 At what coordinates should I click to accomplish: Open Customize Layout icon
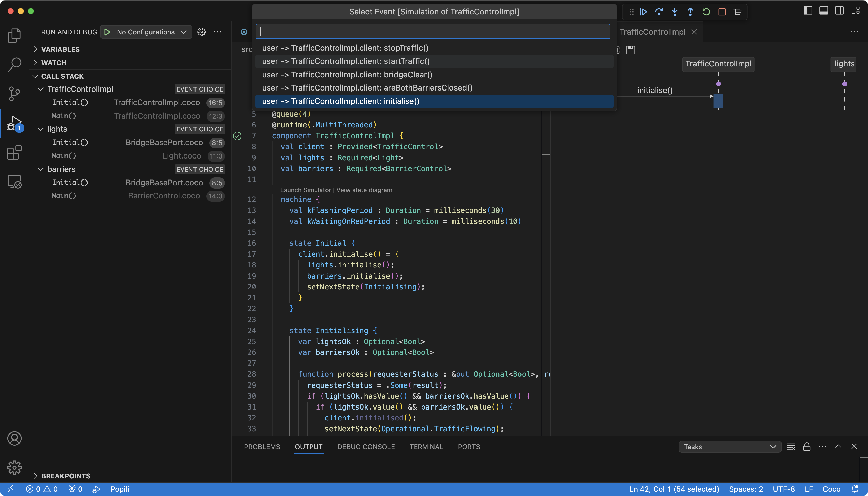pos(855,11)
